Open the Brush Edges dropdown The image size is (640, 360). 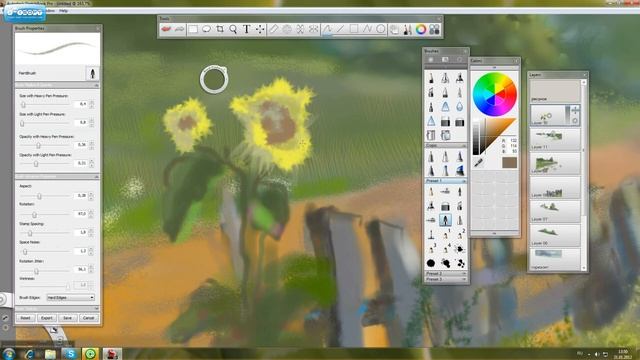coord(71,298)
